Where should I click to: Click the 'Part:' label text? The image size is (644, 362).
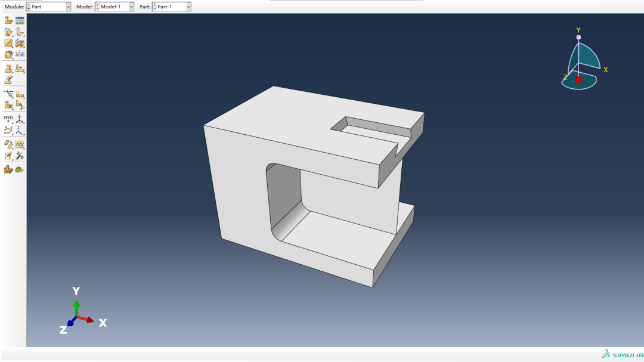pos(144,7)
